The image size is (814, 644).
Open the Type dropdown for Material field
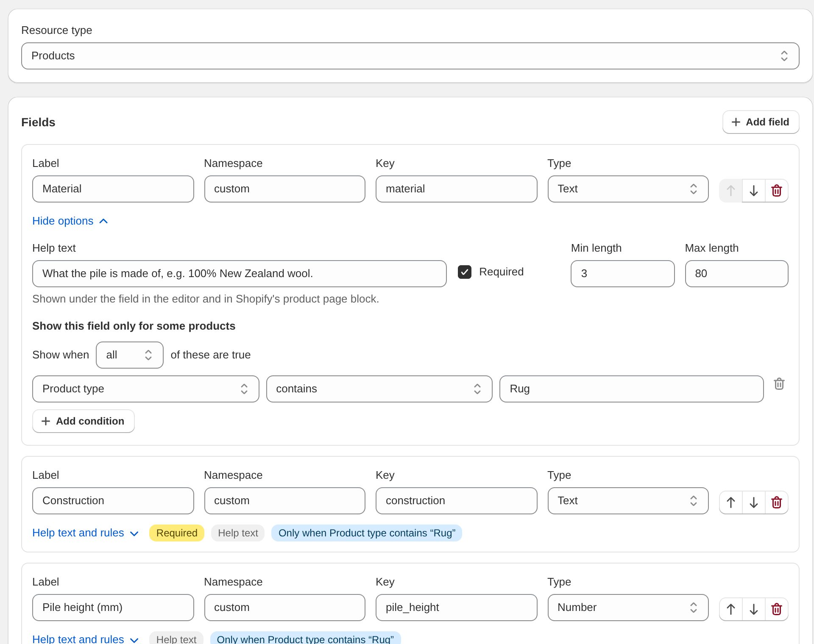pos(628,189)
